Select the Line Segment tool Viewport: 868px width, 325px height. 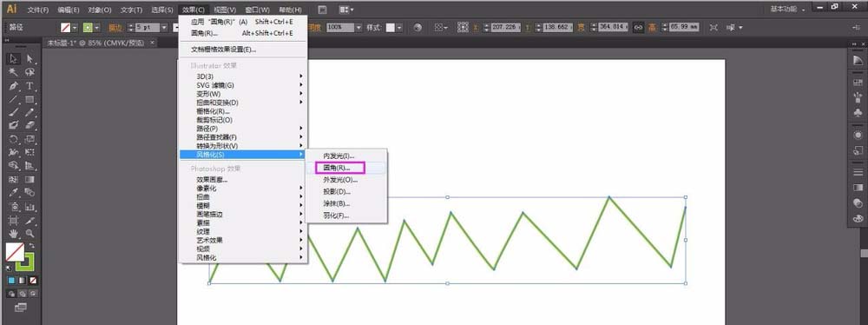coord(14,99)
